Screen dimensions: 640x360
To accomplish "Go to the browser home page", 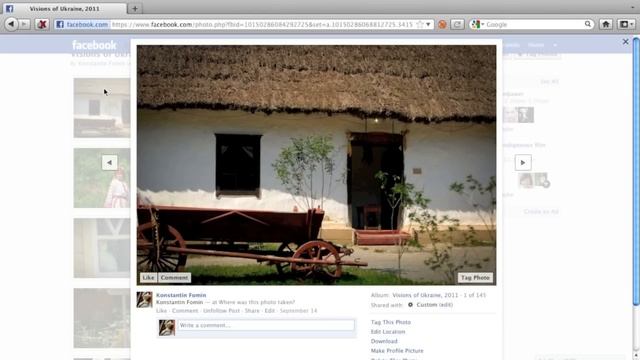I will pyautogui.click(x=606, y=24).
